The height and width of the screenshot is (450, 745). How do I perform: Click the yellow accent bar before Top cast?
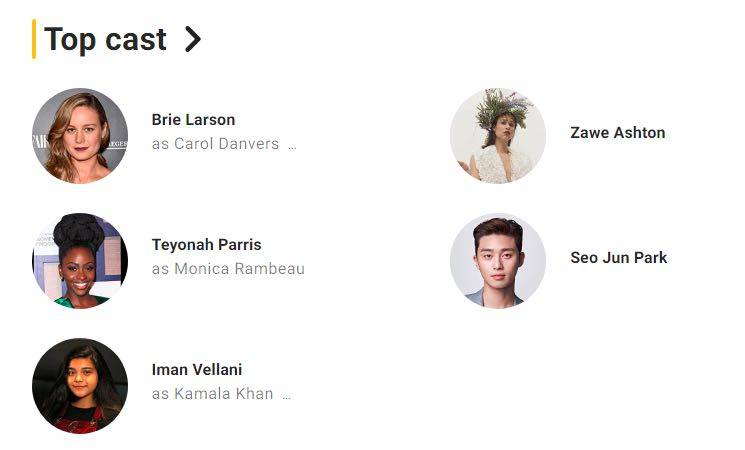(x=34, y=39)
